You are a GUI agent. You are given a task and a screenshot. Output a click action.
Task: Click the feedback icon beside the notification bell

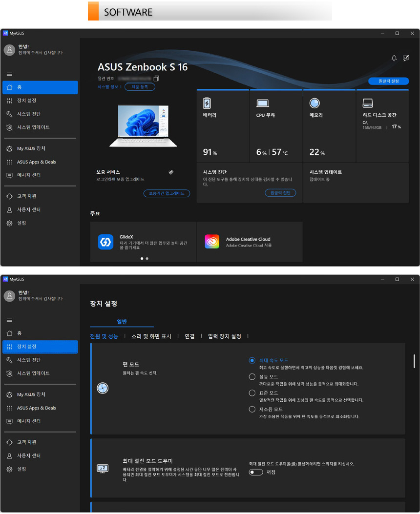(x=406, y=58)
